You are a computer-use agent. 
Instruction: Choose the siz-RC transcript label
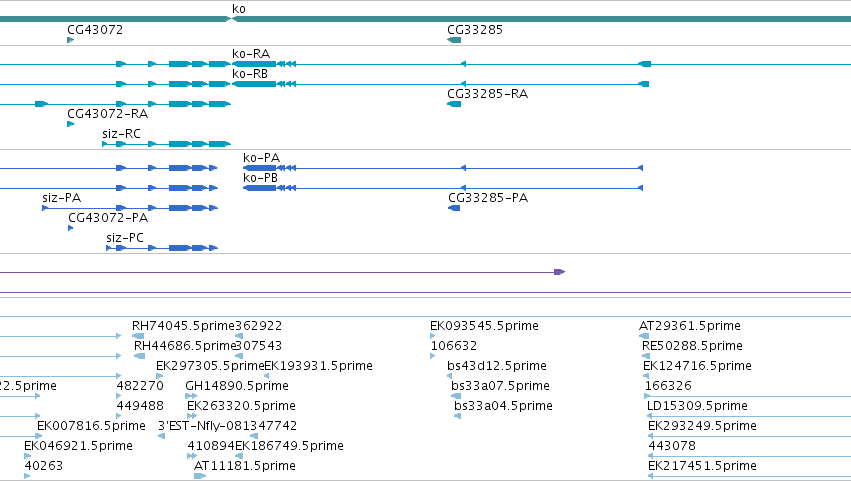click(x=121, y=134)
